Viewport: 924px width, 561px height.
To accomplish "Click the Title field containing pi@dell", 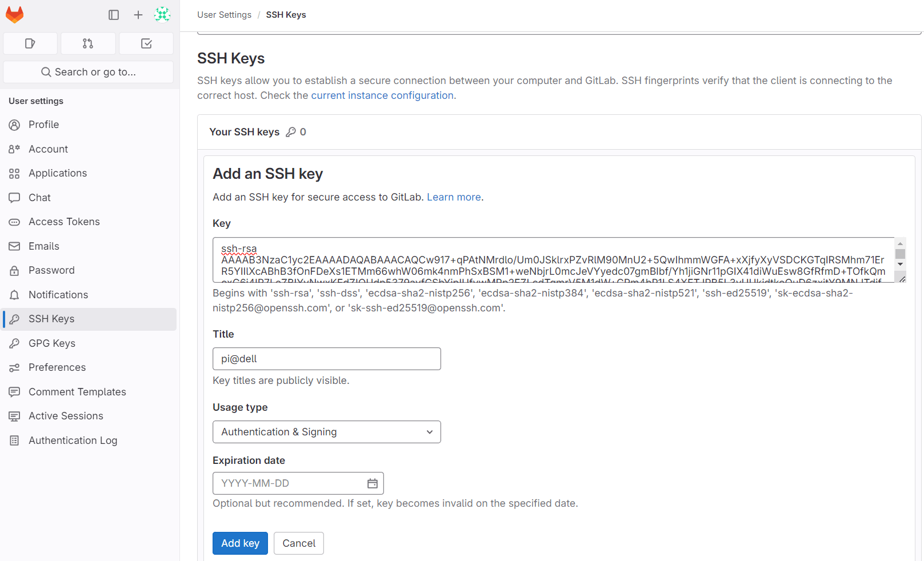I will coord(326,359).
